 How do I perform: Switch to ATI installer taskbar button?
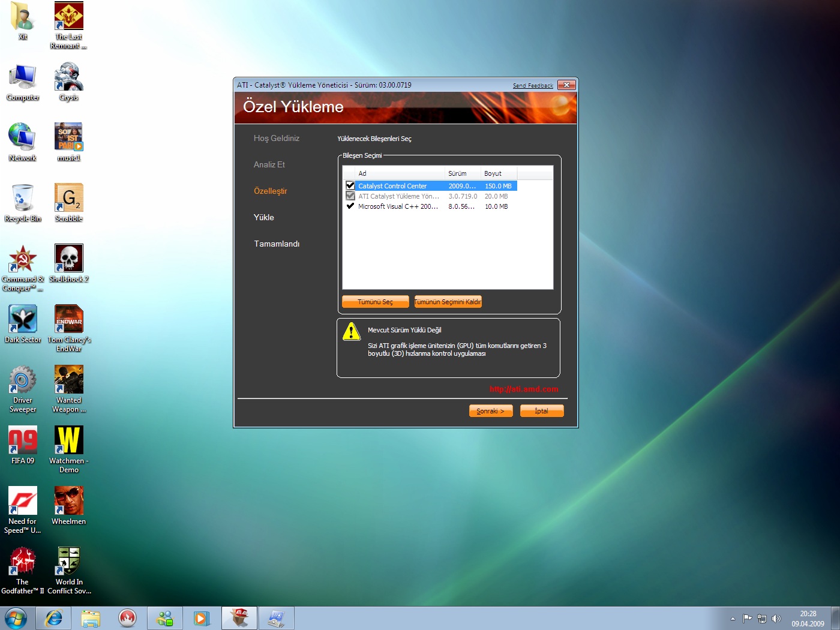(239, 618)
